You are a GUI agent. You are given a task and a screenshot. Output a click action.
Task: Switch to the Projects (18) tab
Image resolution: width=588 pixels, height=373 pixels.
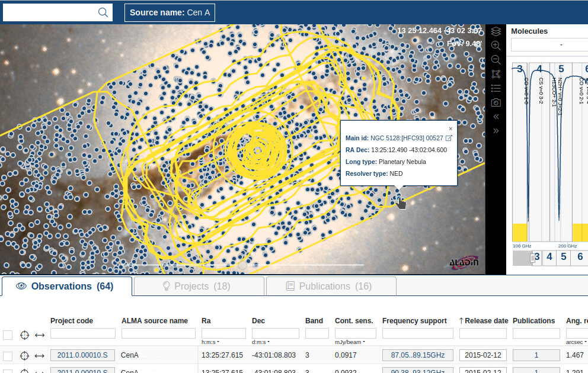click(199, 286)
